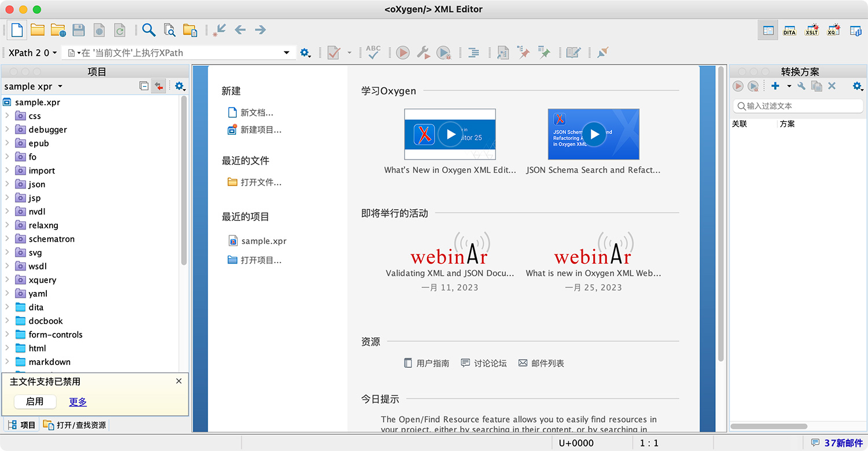Screen dimensions: 868x451
Task: Expand the debugger folder
Action: pyautogui.click(x=7, y=130)
